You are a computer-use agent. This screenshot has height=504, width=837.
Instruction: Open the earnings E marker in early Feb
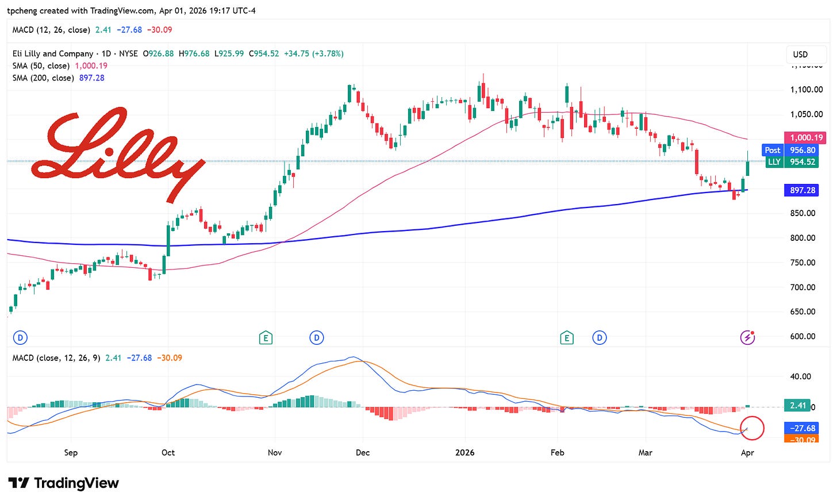pyautogui.click(x=567, y=338)
